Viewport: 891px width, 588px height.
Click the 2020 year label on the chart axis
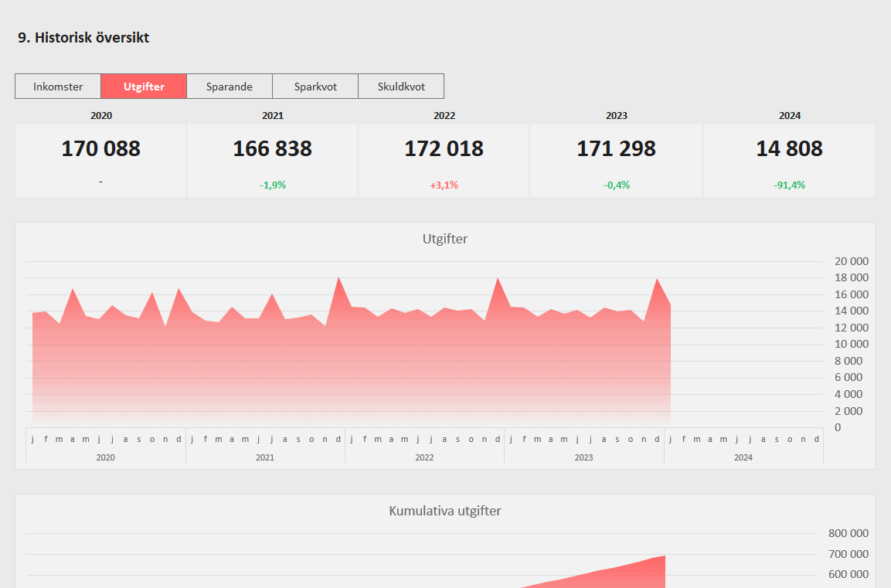(x=106, y=457)
